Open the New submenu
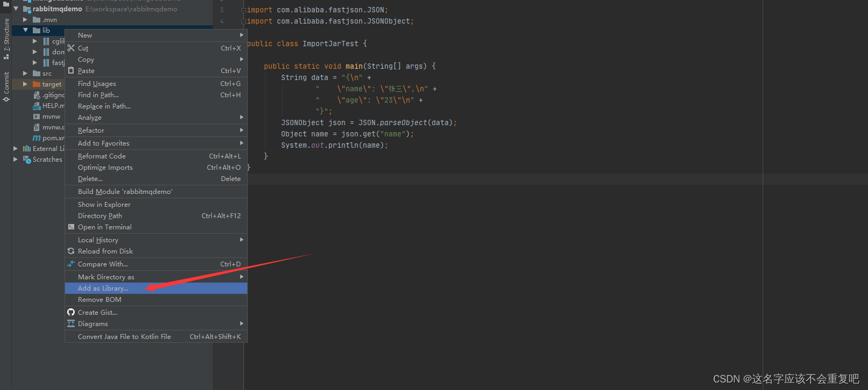Image resolution: width=868 pixels, height=390 pixels. click(156, 35)
